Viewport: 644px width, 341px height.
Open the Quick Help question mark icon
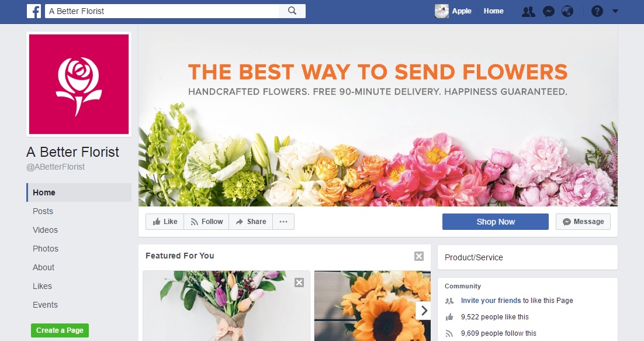(x=597, y=11)
